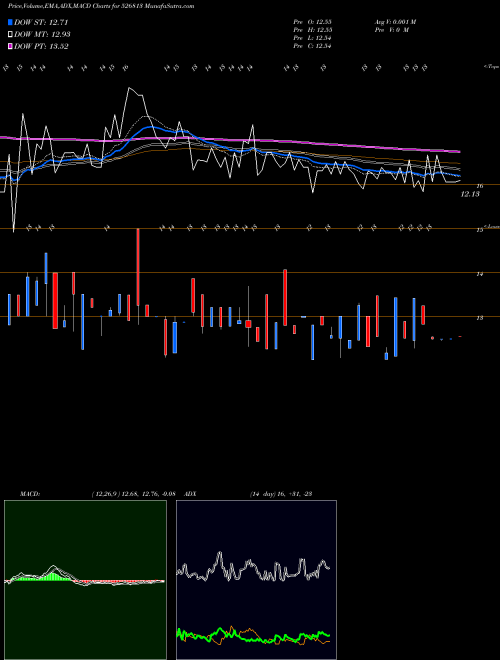Open the dark blue ADX indicator panel
This screenshot has height=660, width=500.
point(256,580)
